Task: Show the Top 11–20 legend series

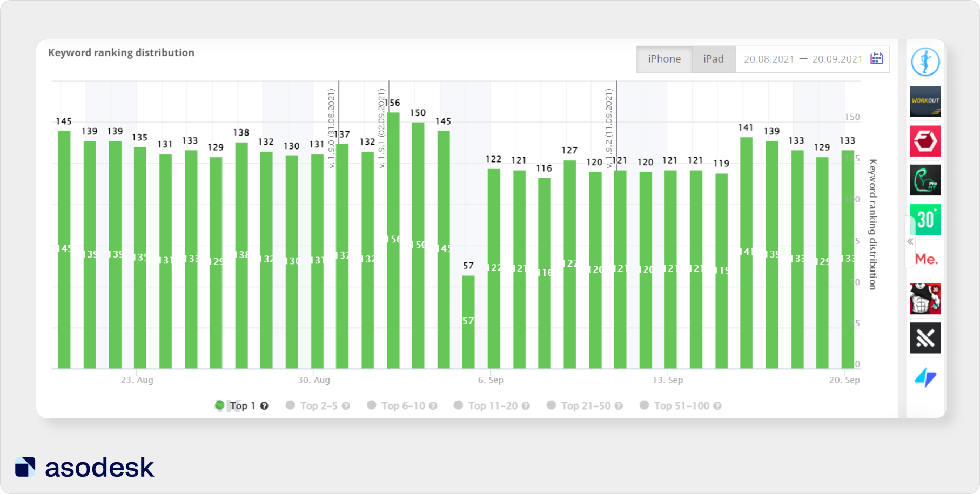Action: 486,405
